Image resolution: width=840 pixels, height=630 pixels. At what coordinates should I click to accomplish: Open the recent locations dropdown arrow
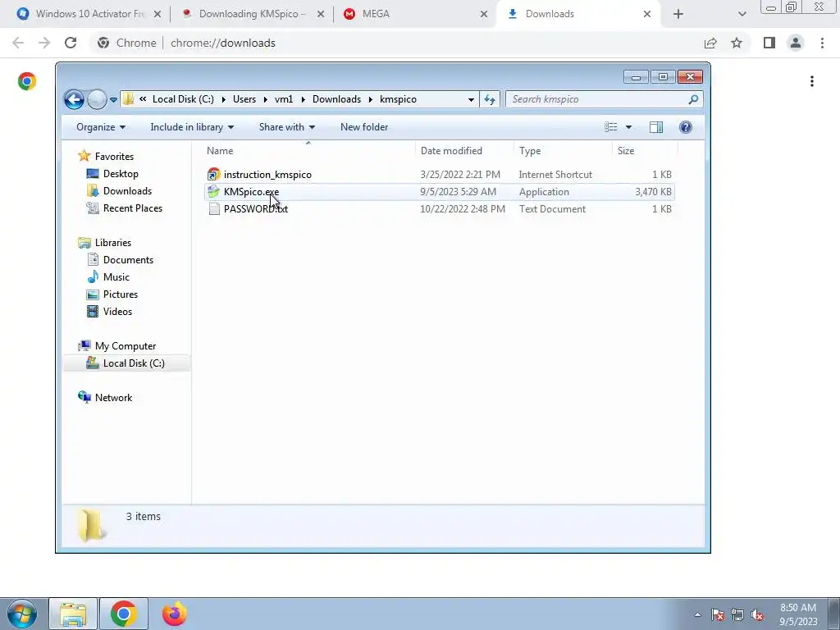113,99
